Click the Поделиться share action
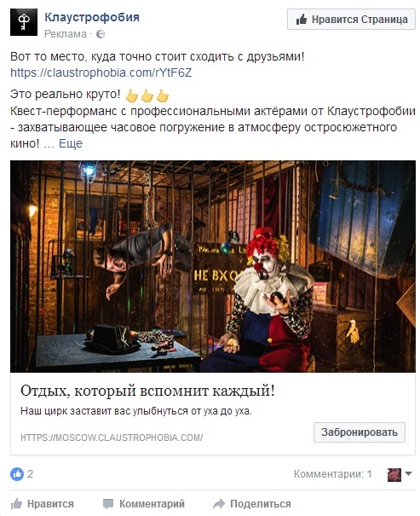Image resolution: width=420 pixels, height=516 pixels. click(251, 503)
